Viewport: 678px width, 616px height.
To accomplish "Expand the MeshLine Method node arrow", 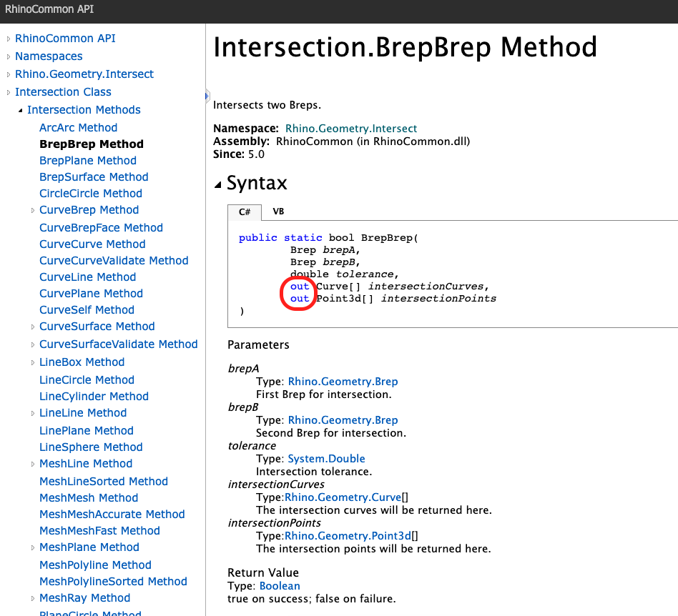I will (32, 465).
